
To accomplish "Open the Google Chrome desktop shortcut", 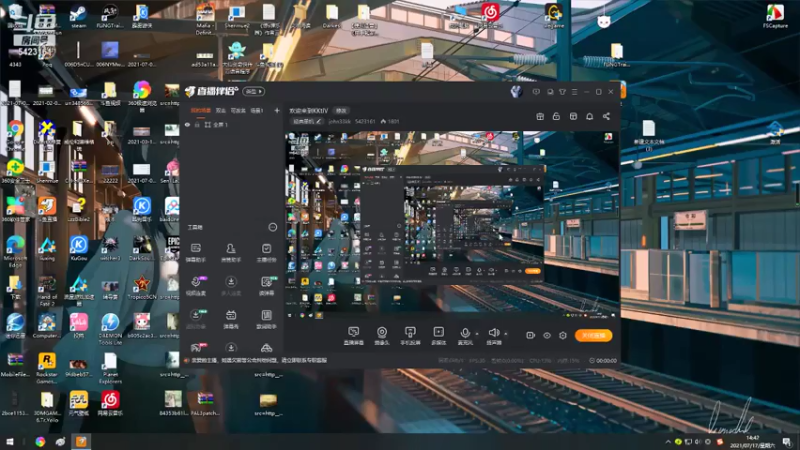I will click(x=15, y=135).
